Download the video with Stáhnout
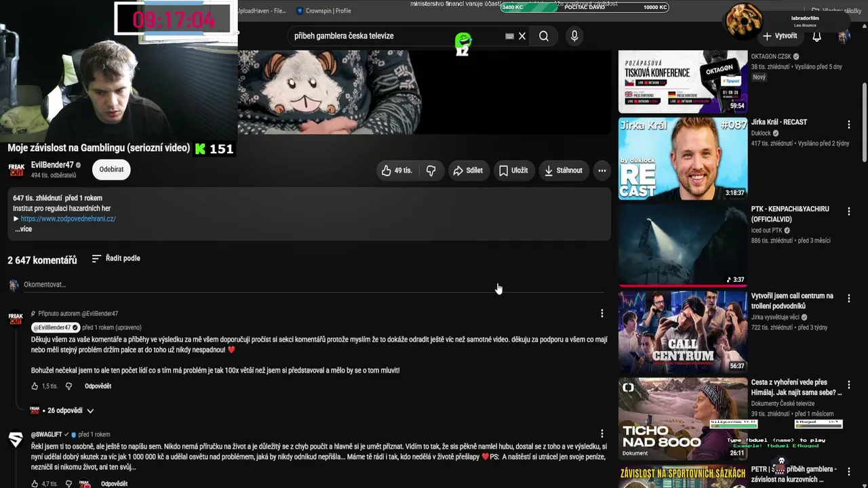 (x=563, y=170)
